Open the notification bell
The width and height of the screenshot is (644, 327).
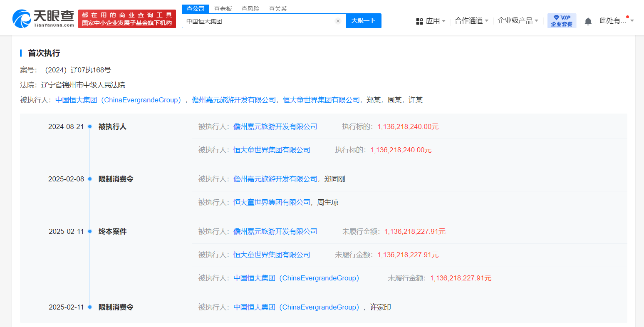pos(588,21)
